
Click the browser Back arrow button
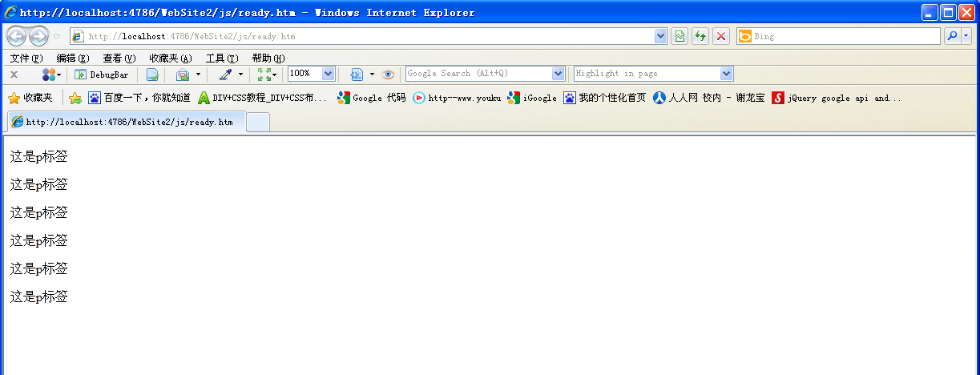(x=17, y=36)
